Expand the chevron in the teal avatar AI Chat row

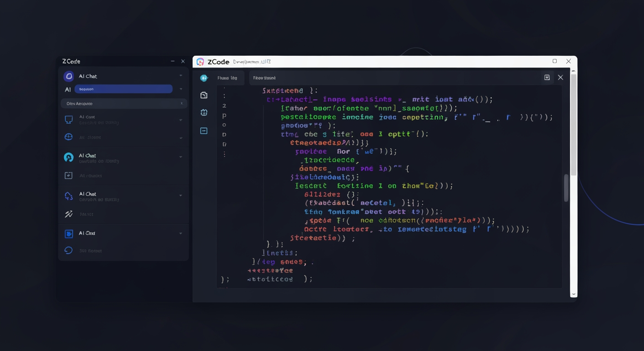(181, 157)
